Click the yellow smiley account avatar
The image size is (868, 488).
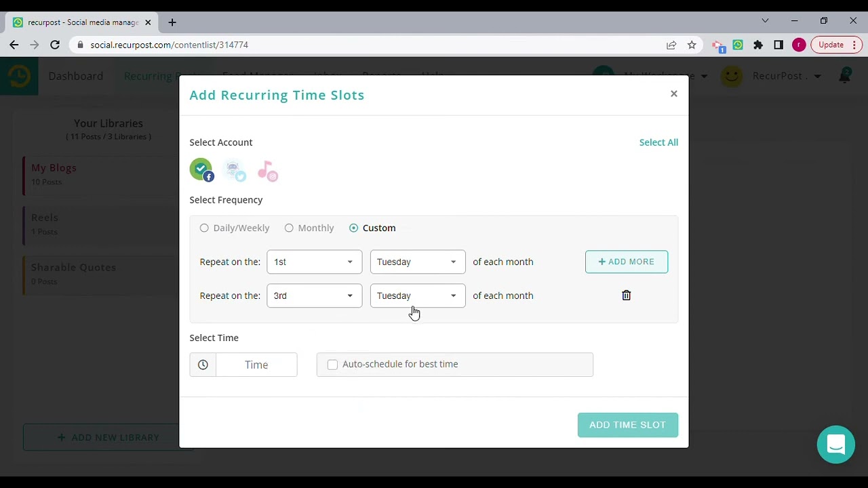731,76
